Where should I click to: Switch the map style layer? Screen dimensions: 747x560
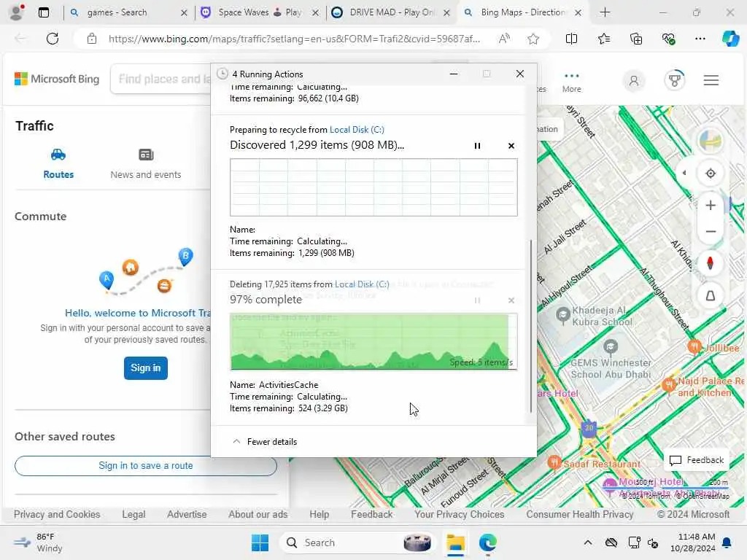click(x=710, y=141)
